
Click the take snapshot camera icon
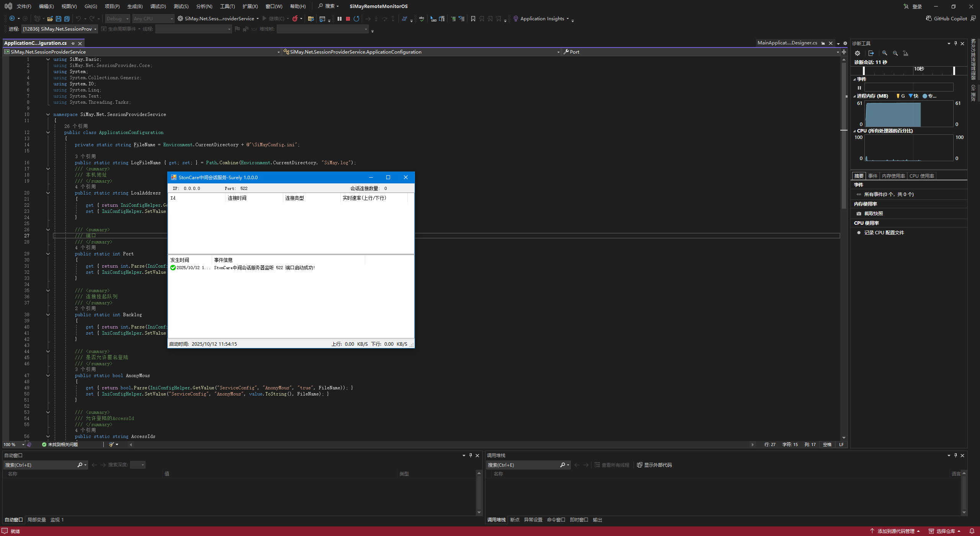pos(859,214)
